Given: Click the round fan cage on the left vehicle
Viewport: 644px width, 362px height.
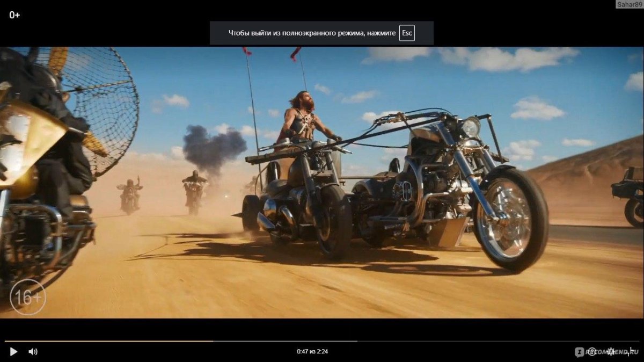Looking at the screenshot, I should [x=102, y=102].
